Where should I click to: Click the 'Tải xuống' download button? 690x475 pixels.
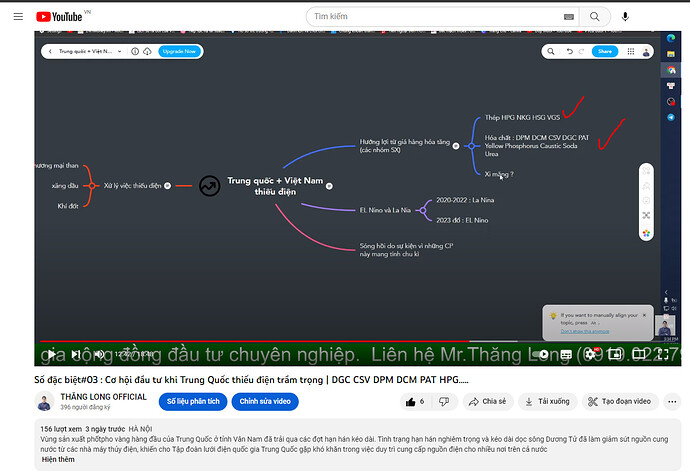pyautogui.click(x=547, y=401)
